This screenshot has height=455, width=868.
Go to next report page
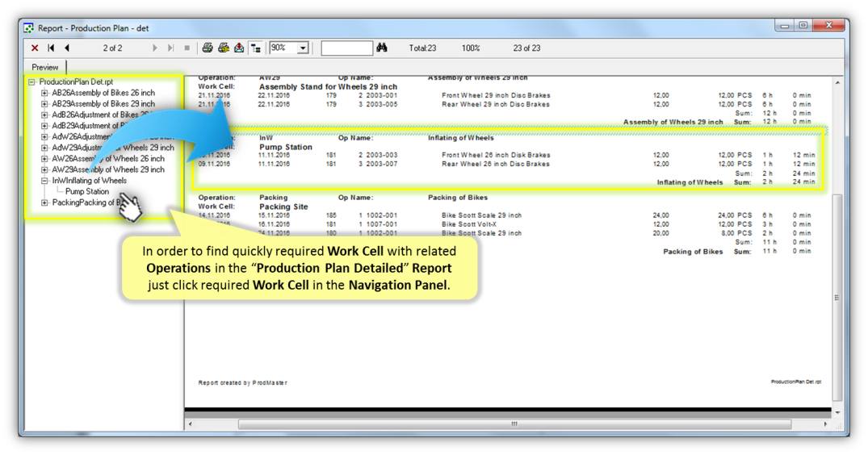(154, 48)
